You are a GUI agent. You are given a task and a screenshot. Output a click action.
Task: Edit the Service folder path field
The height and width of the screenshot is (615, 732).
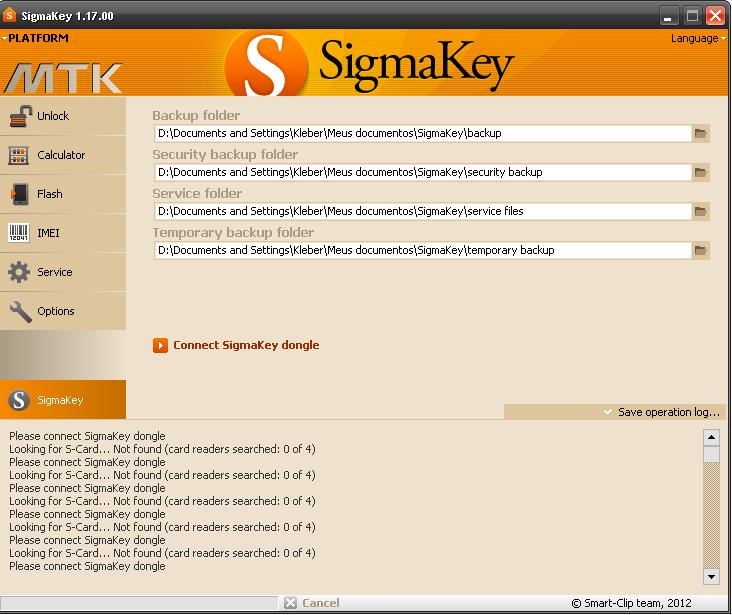point(422,211)
